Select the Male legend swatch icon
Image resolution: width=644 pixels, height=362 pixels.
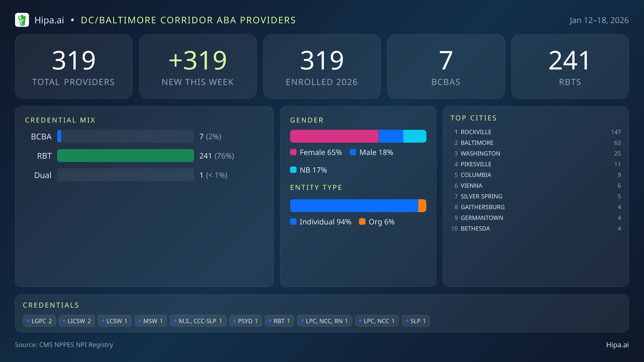353,152
